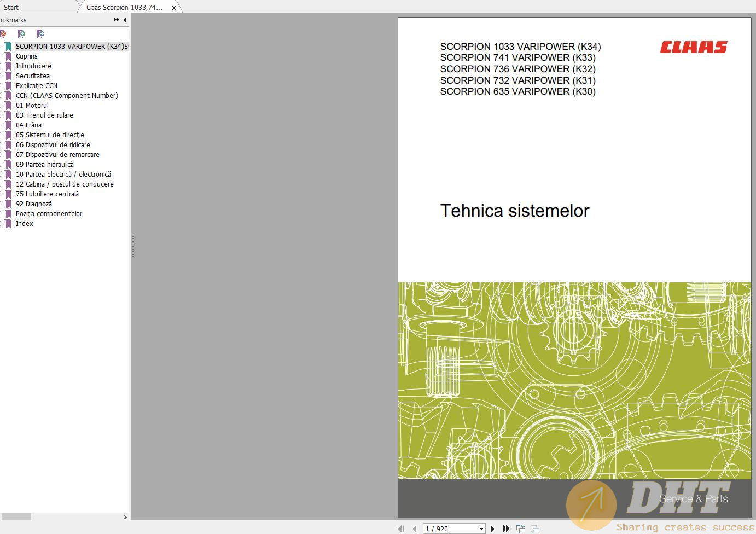Open the Securitatea bookmark link

tap(32, 76)
